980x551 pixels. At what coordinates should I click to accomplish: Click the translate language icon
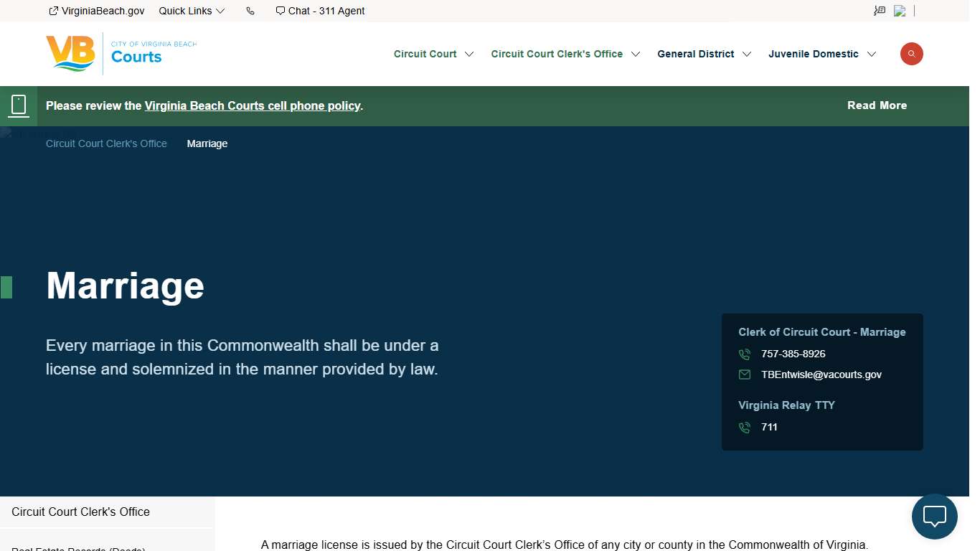(x=880, y=11)
